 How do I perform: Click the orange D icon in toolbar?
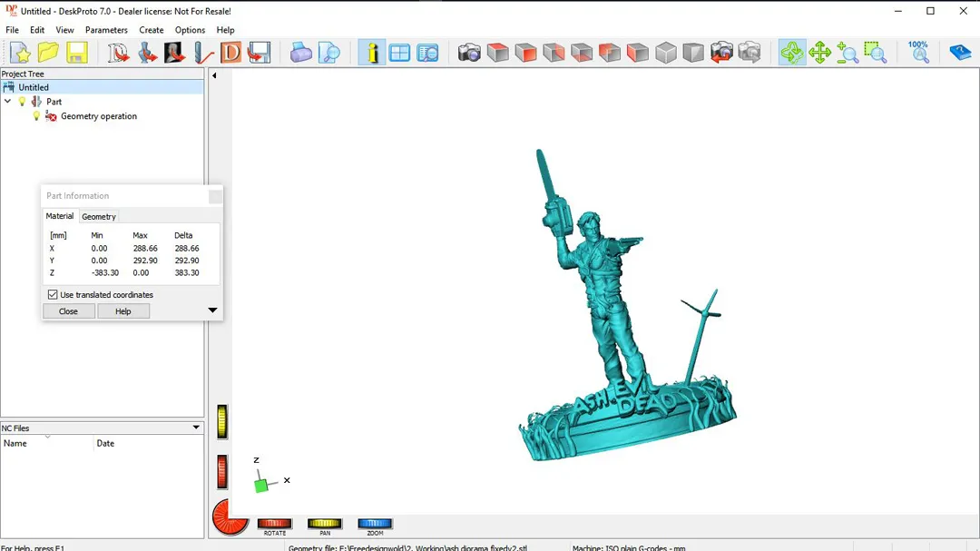click(230, 53)
